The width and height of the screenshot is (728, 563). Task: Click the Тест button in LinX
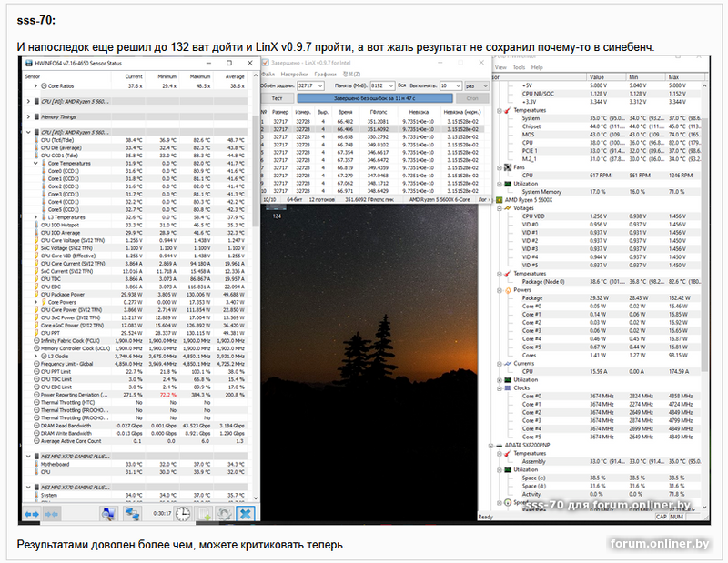coord(278,96)
